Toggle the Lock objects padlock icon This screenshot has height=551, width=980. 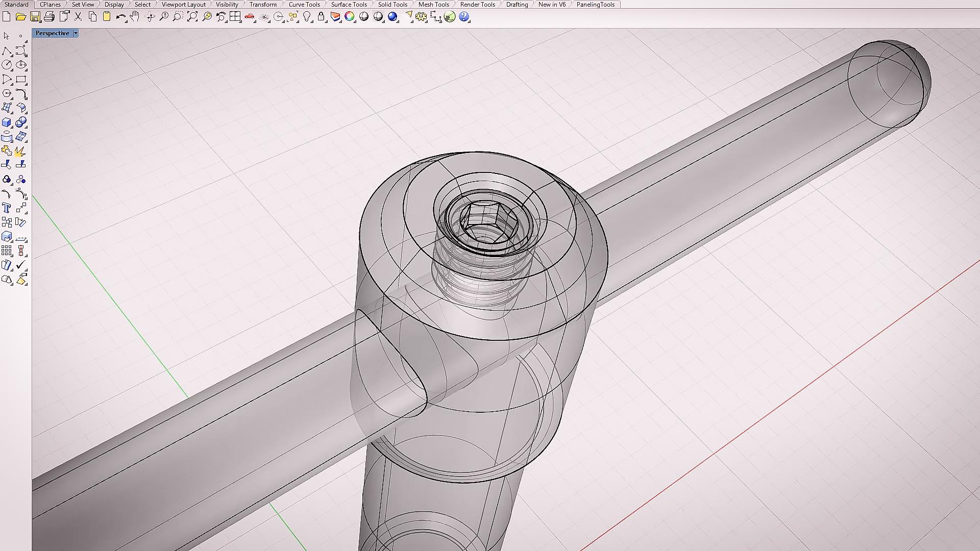point(321,17)
